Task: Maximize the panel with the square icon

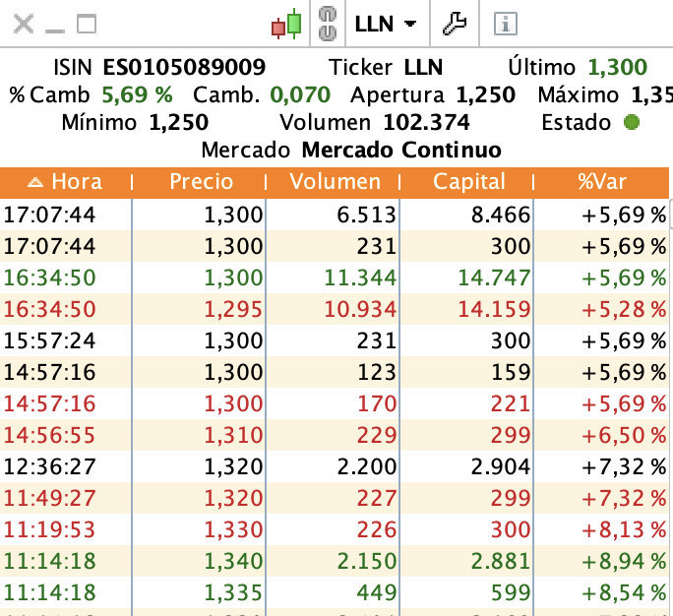Action: [87, 24]
